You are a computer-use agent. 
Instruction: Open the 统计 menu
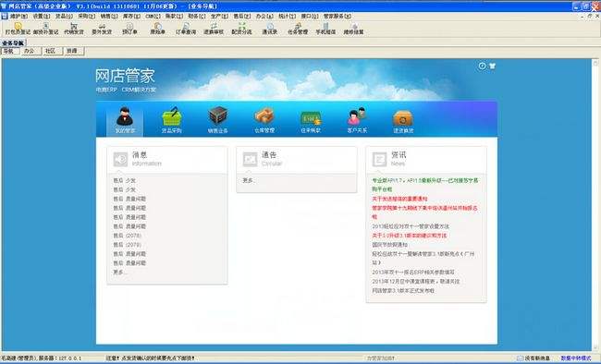(x=287, y=16)
